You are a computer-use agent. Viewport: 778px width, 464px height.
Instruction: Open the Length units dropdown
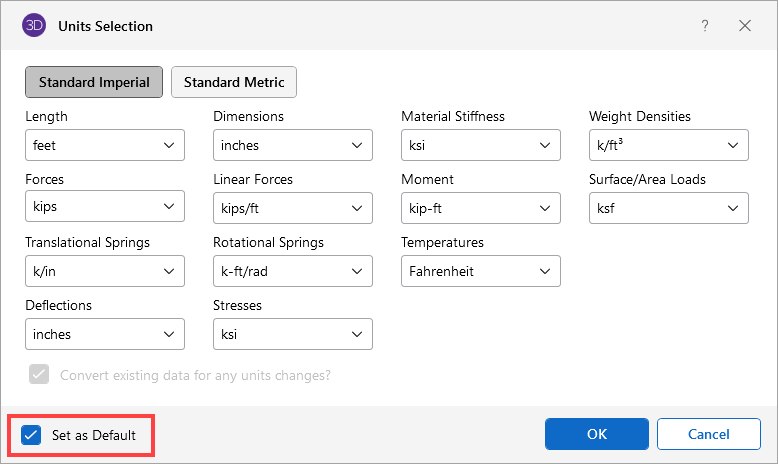(x=105, y=145)
